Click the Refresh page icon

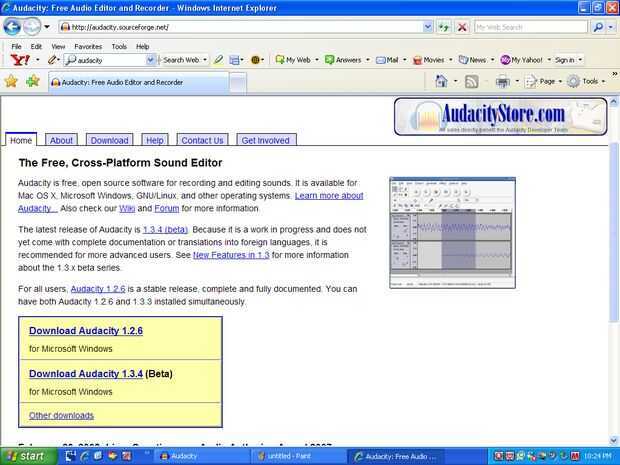tap(444, 27)
